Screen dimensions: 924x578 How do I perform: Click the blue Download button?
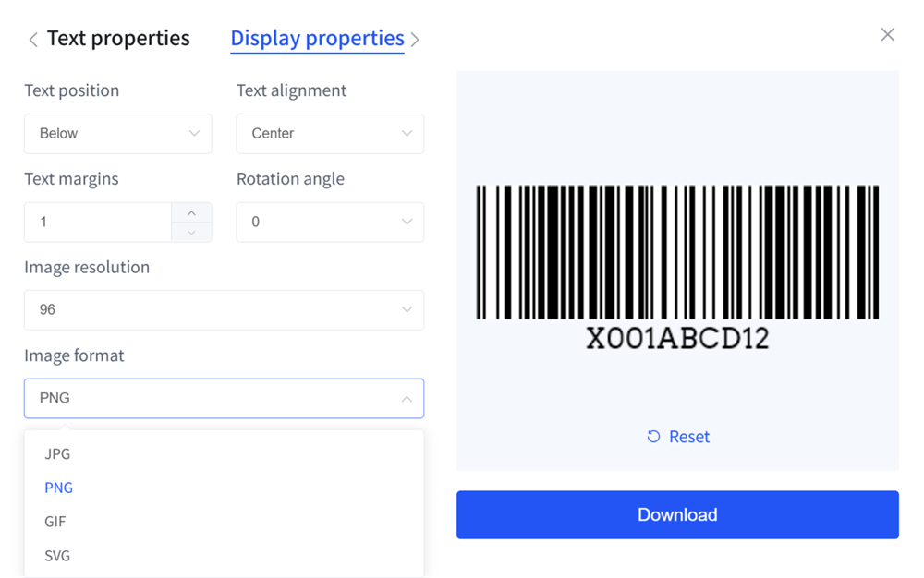click(677, 515)
